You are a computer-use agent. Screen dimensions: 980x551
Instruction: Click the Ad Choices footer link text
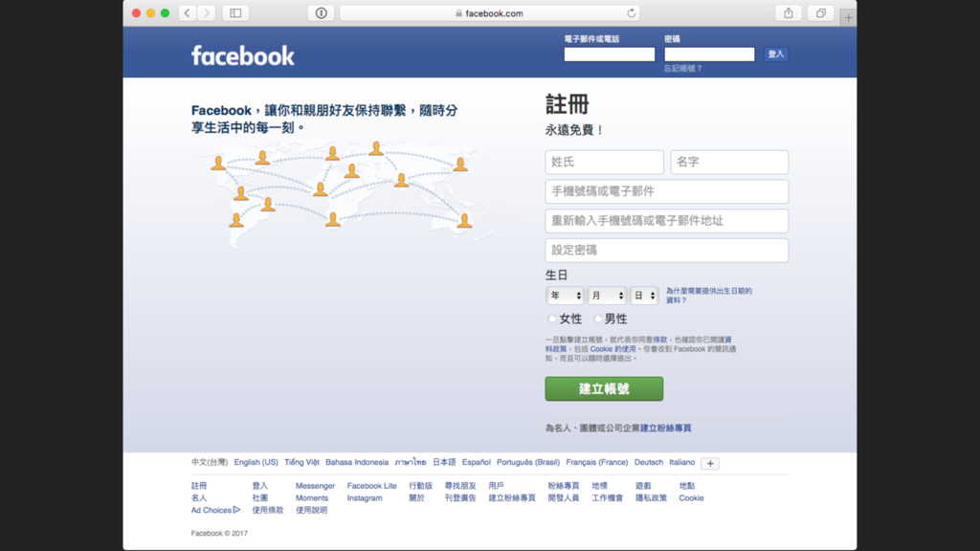[x=212, y=510]
